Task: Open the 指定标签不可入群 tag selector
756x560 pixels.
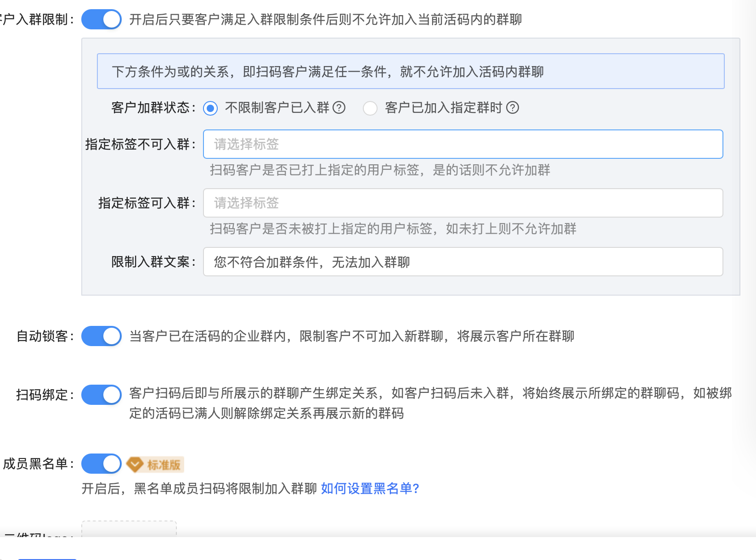Action: [463, 144]
